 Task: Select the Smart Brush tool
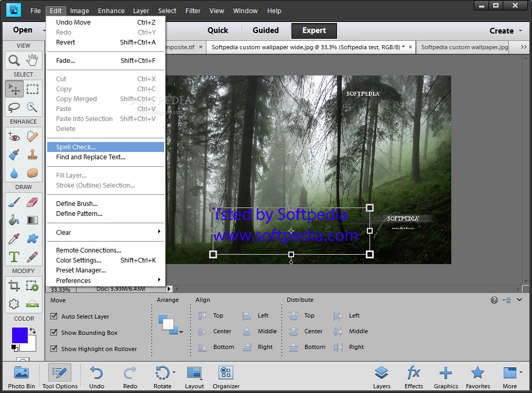[14, 155]
